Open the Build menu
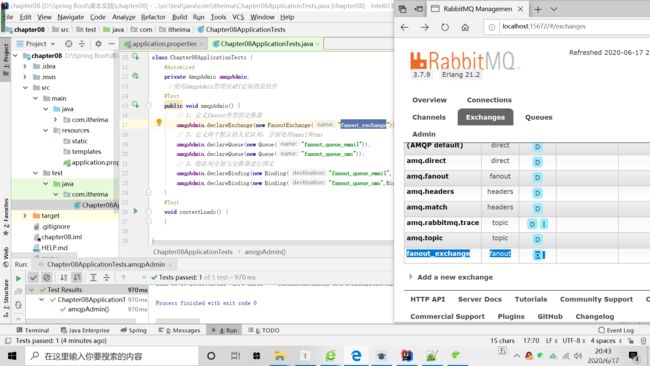 [x=179, y=17]
